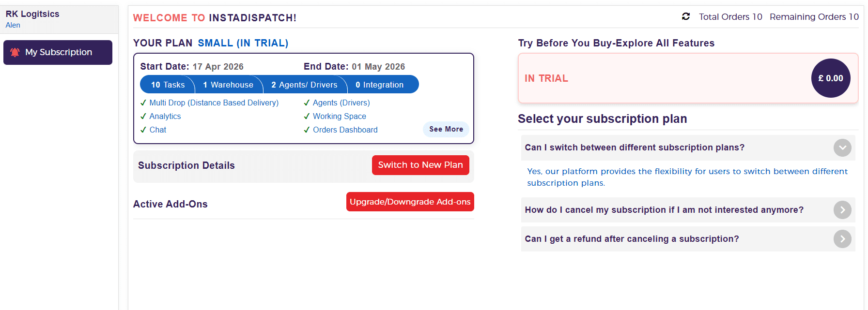Click WELCOME TO INSTADISPATCH! title
868x310 pixels.
215,18
